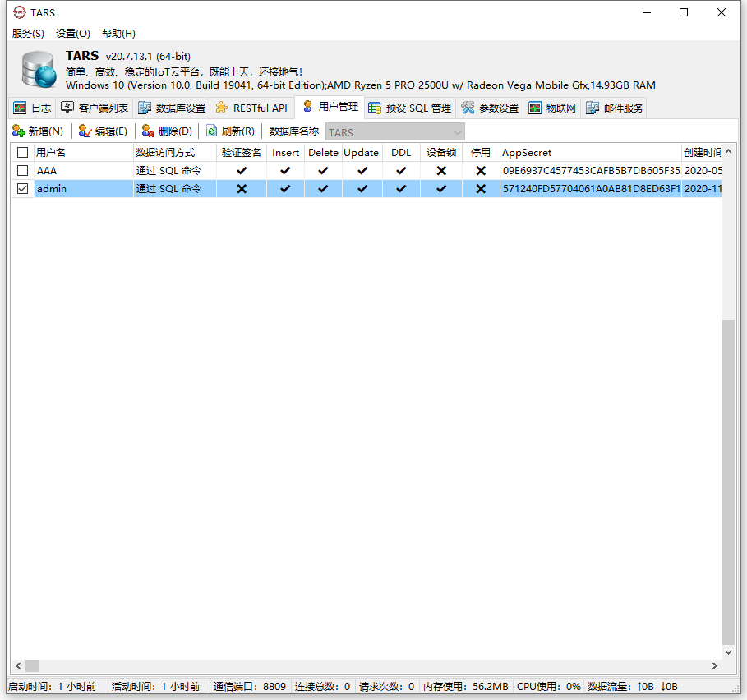Image resolution: width=747 pixels, height=700 pixels.
Task: Toggle Insert checkmark for admin
Action: coord(285,189)
